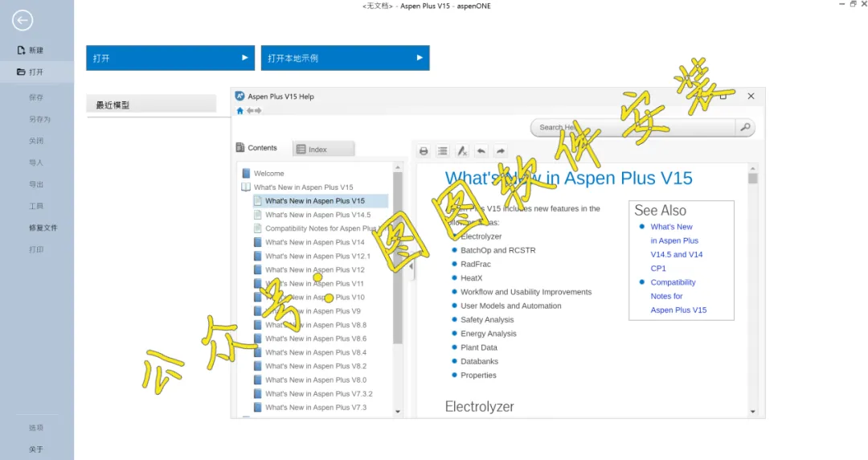Select What's New in Aspen Plus V8.4

316,352
